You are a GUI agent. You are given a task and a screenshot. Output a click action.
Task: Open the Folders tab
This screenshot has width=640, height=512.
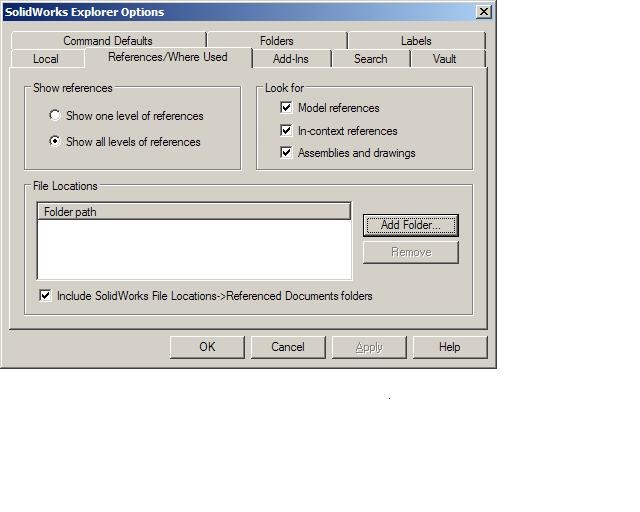pos(276,41)
